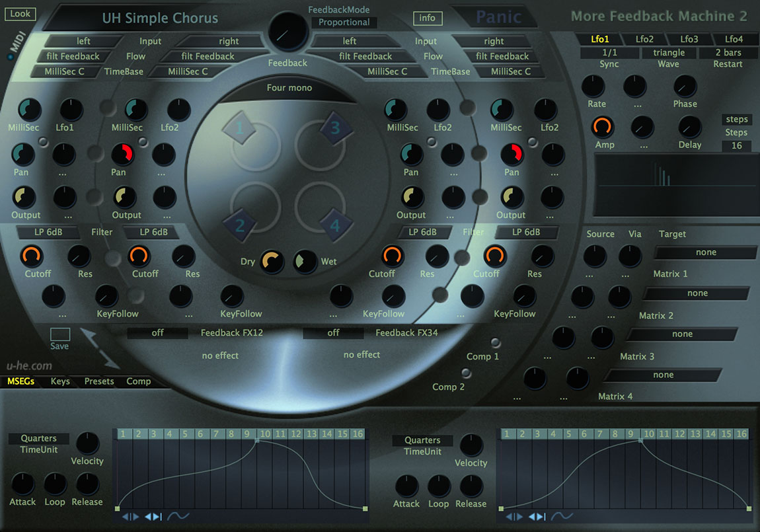The width and height of the screenshot is (760, 532).
Task: Click the curve shape icon under the left MSEG
Action: (x=178, y=516)
